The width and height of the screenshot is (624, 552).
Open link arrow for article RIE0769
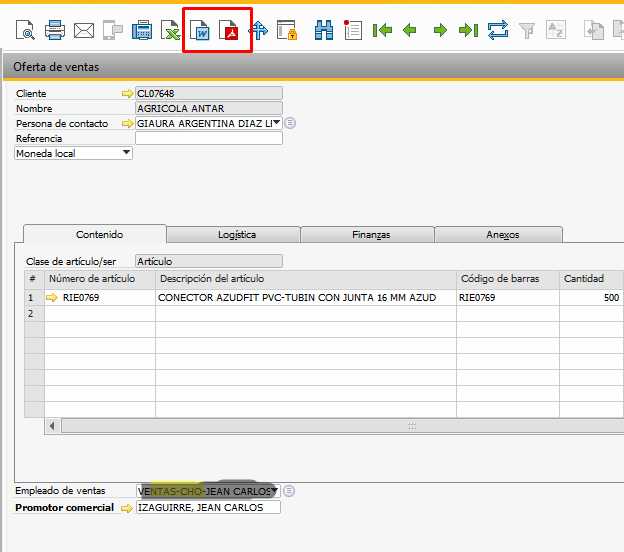(x=52, y=298)
